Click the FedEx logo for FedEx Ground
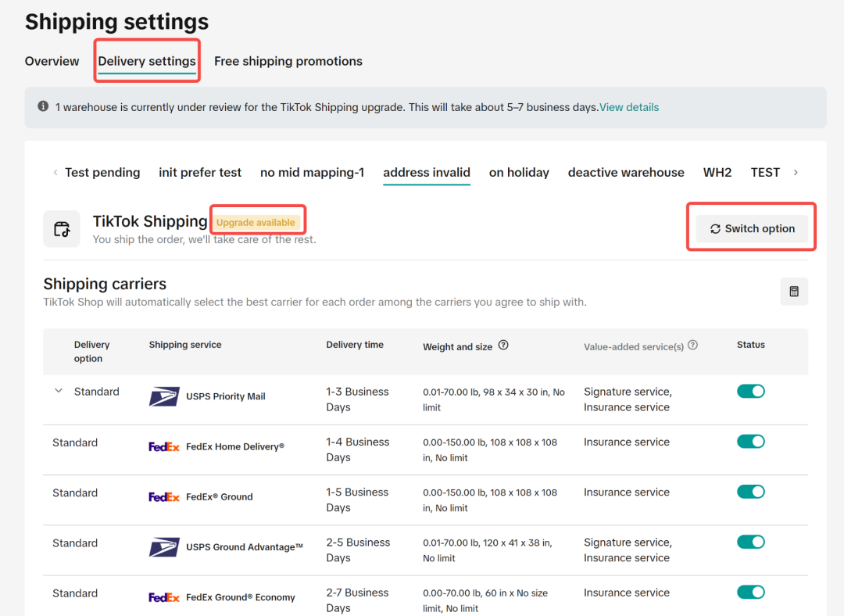The height and width of the screenshot is (616, 844). pyautogui.click(x=164, y=496)
